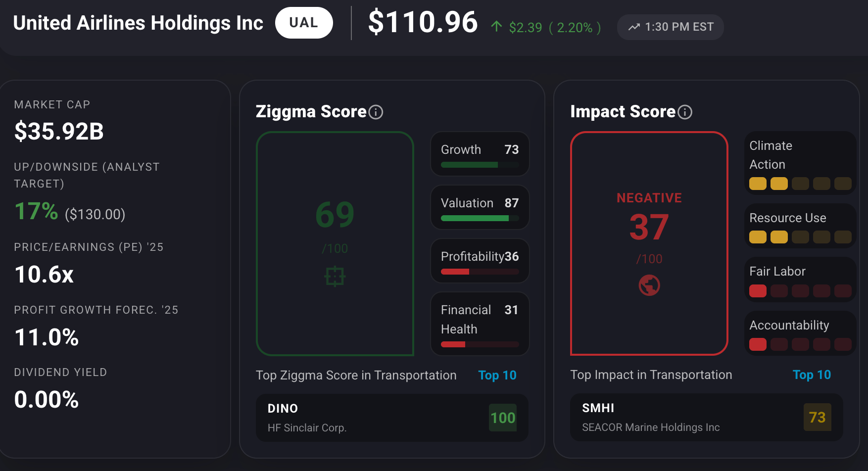Viewport: 868px width, 471px height.
Task: Click the $35.92B market cap value
Action: pyautogui.click(x=59, y=132)
